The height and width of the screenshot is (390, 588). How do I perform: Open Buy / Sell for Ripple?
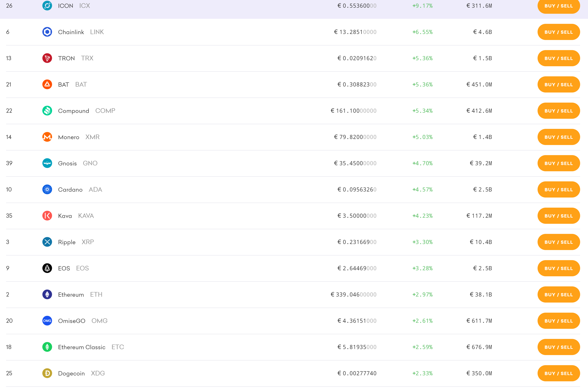(x=559, y=242)
